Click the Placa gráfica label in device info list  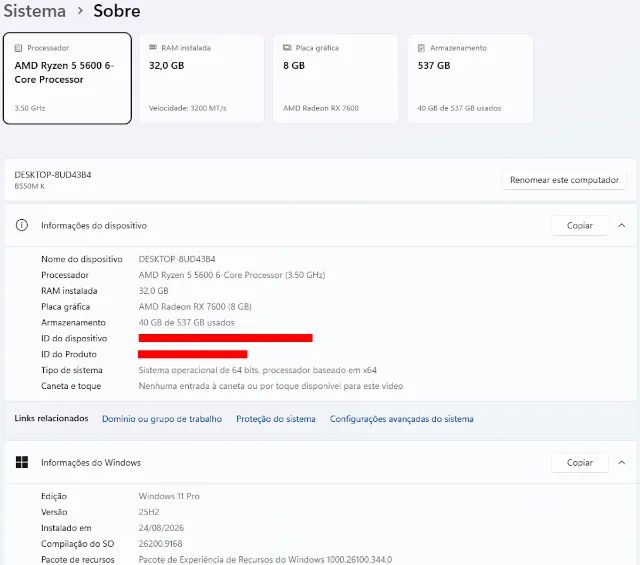(65, 307)
